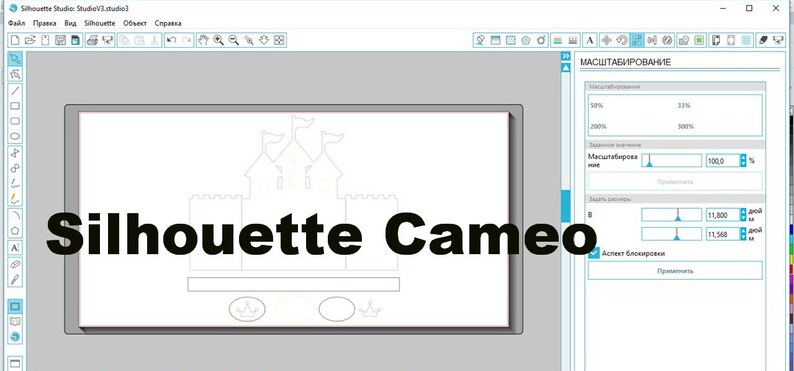794x371 pixels.
Task: Open the Объект menu
Action: point(135,23)
